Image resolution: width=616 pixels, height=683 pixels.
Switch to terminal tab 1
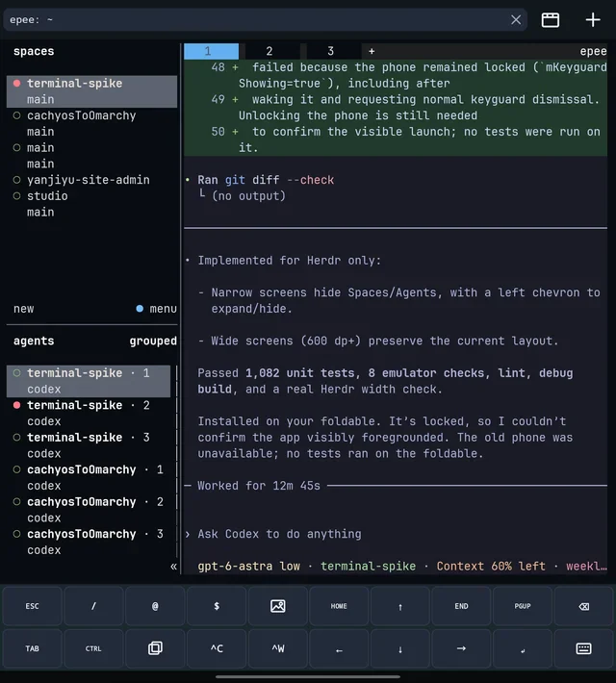pos(211,51)
